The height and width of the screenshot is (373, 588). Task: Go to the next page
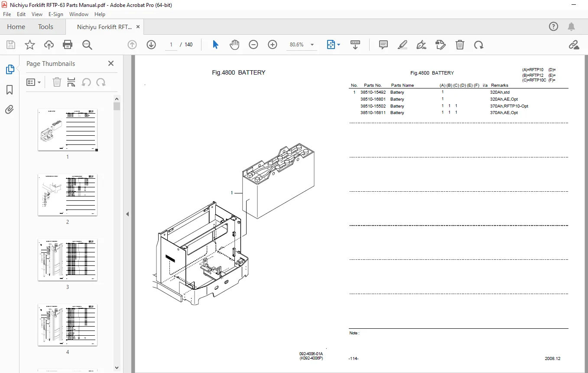tap(151, 45)
